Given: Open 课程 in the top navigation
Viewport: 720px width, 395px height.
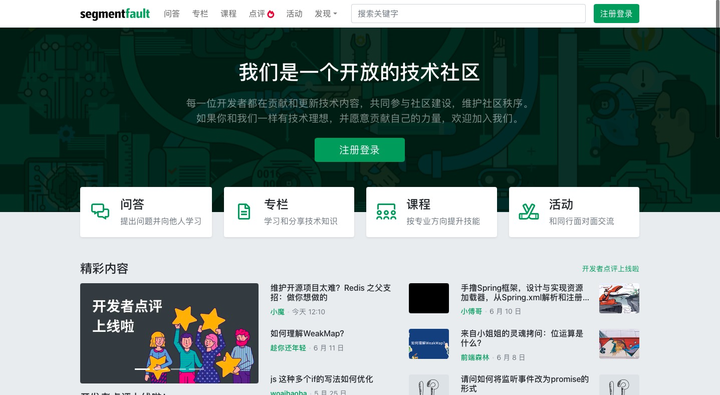Looking at the screenshot, I should pyautogui.click(x=228, y=14).
